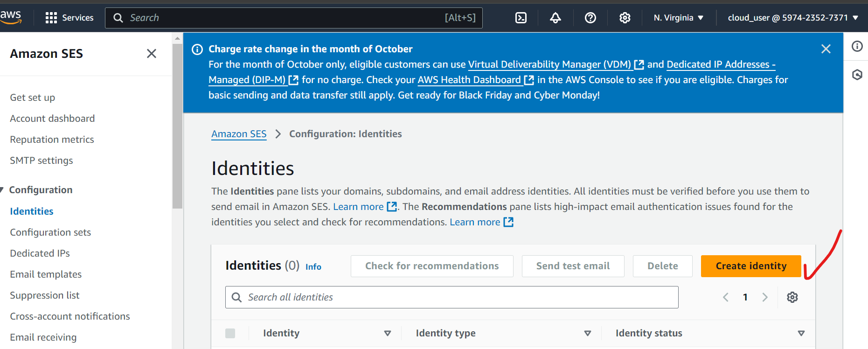
Task: Open the info panel icon at right edge
Action: coord(857,46)
